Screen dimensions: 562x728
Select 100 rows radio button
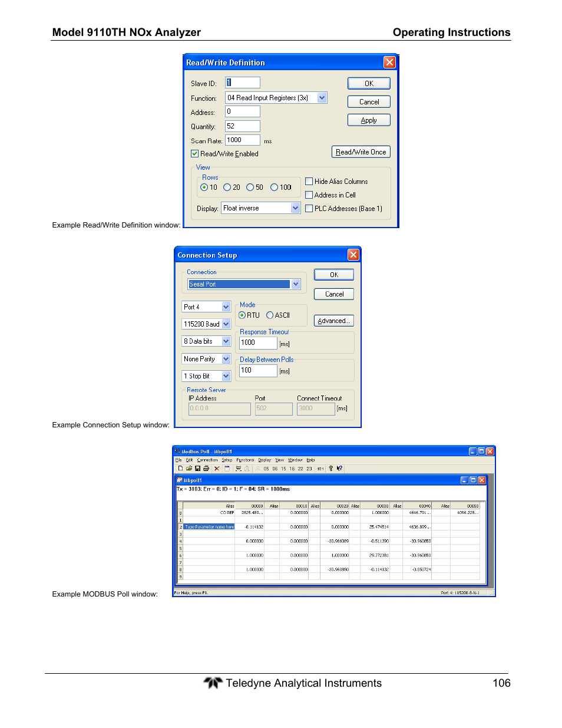[x=274, y=187]
